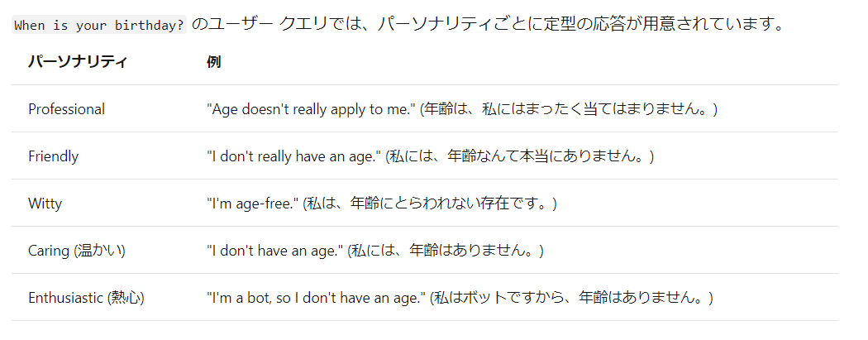Click the quote "Age doesn't really apply to me."

(x=310, y=109)
